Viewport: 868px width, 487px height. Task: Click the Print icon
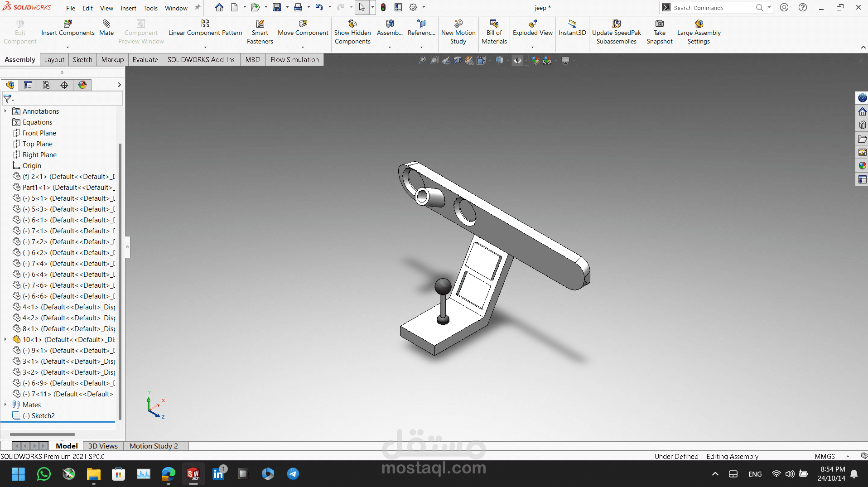(x=298, y=7)
